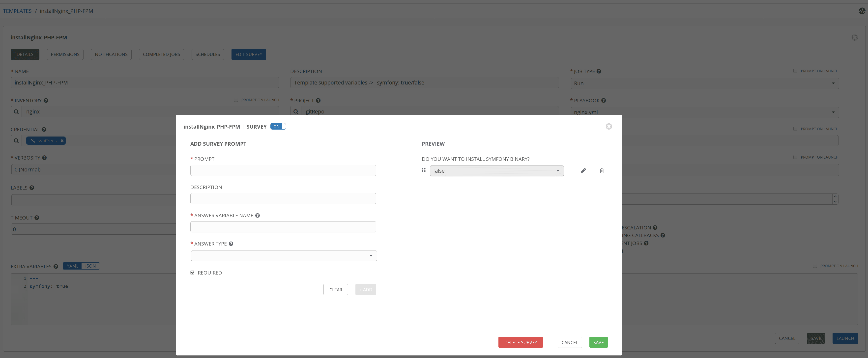Click the green Save button in survey dialog
Image resolution: width=868 pixels, height=358 pixels.
tap(598, 342)
